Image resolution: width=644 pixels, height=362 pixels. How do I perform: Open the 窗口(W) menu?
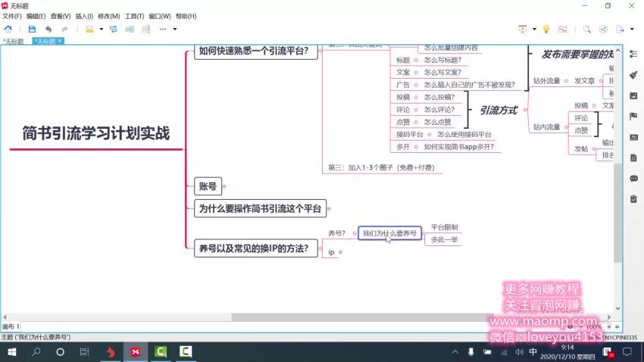(160, 16)
